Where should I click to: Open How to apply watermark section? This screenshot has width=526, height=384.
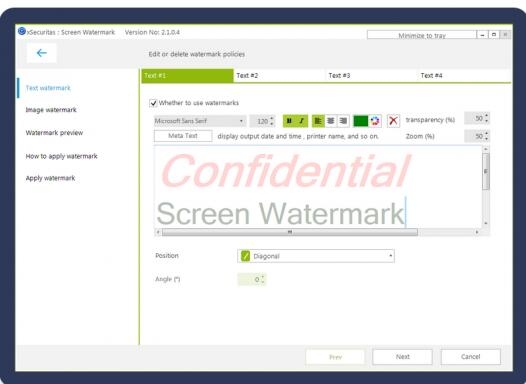coord(61,156)
